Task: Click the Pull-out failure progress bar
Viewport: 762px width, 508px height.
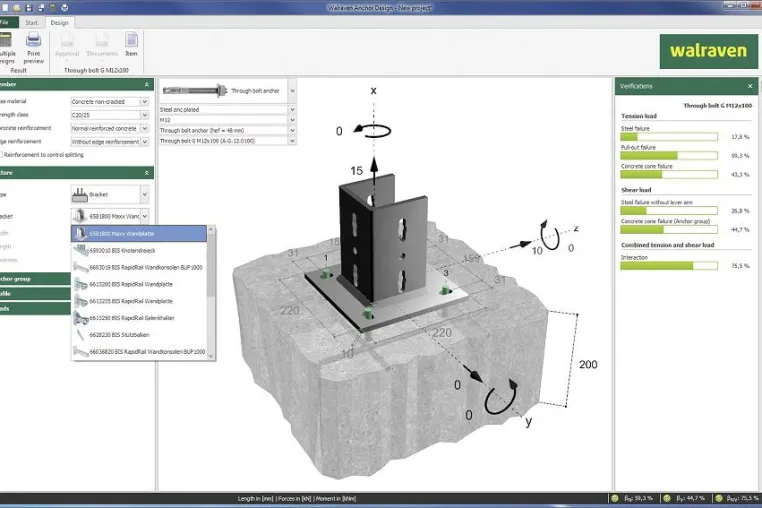Action: pyautogui.click(x=669, y=156)
